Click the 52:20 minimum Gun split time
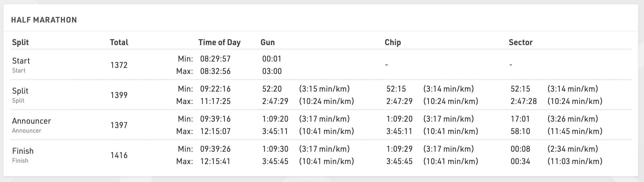Image resolution: width=644 pixels, height=182 pixels. [272, 89]
